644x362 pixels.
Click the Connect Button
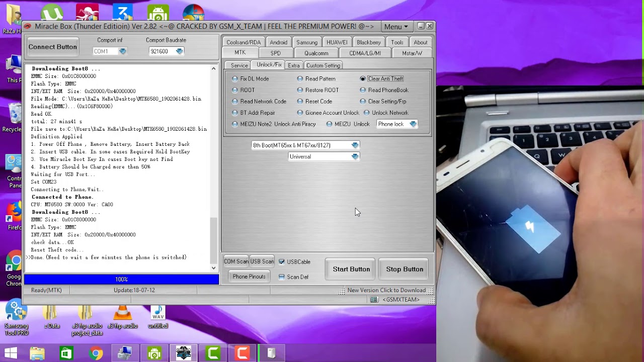(x=53, y=47)
